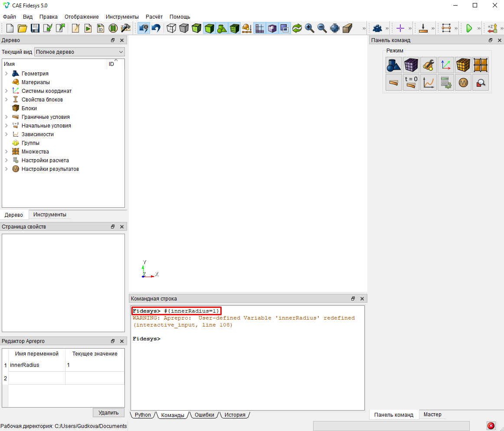Click the innerRadius variable name cell

coord(37,365)
